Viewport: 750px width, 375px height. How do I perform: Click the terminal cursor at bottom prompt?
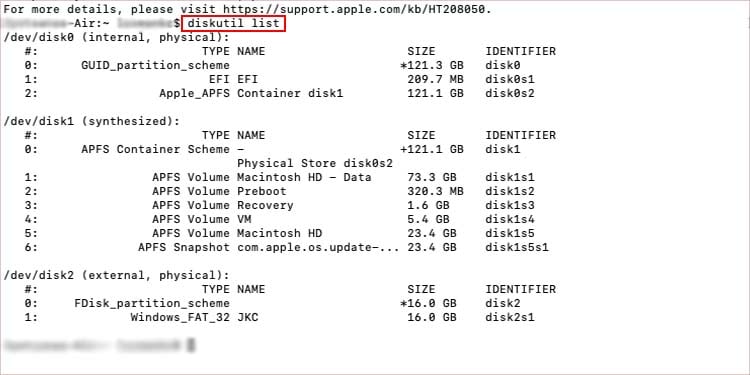[x=191, y=345]
